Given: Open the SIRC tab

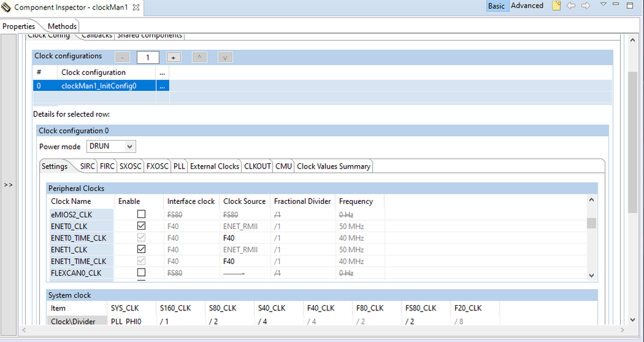Looking at the screenshot, I should point(88,166).
